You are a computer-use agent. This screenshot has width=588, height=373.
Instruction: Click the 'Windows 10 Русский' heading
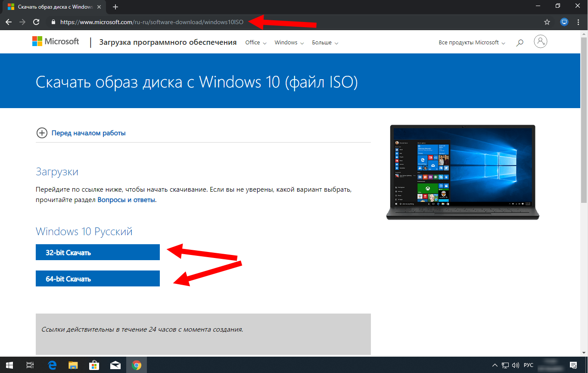click(x=84, y=231)
